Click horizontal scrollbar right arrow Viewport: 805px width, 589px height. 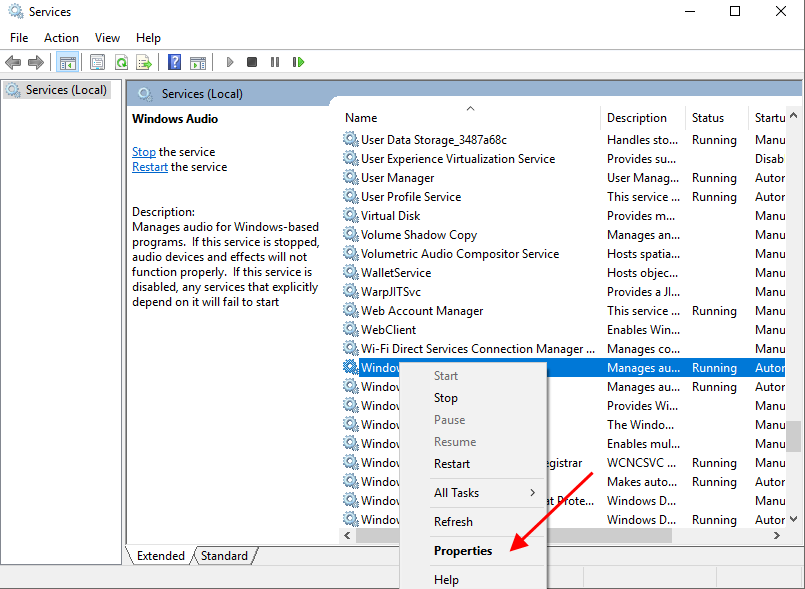tap(777, 536)
